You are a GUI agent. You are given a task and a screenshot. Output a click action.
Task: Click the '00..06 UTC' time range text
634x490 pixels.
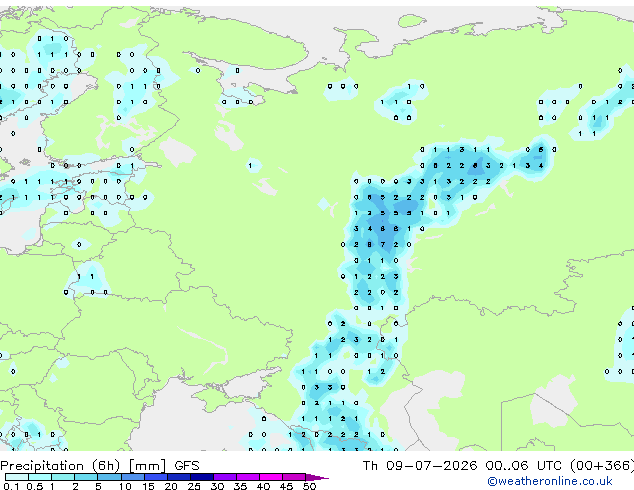(x=523, y=466)
